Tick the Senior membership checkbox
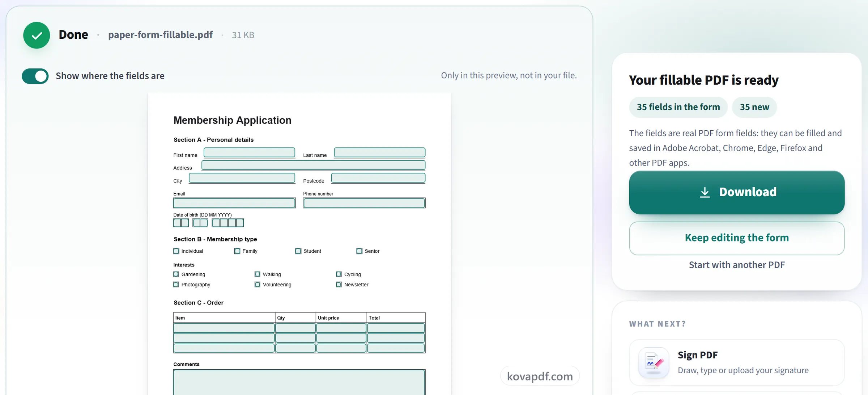Viewport: 868px width, 395px height. (359, 251)
